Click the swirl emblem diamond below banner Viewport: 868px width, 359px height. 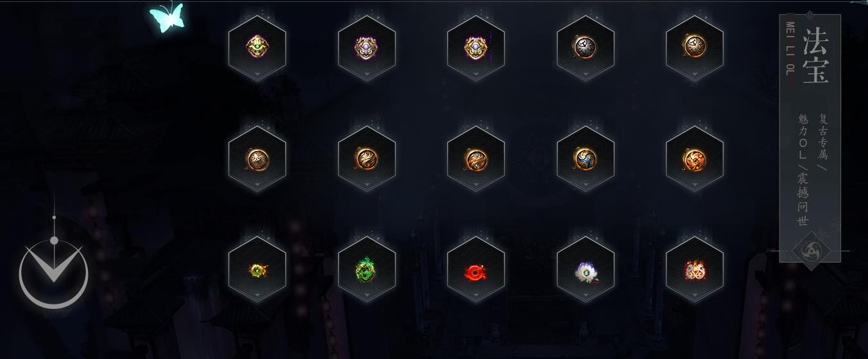[x=811, y=250]
